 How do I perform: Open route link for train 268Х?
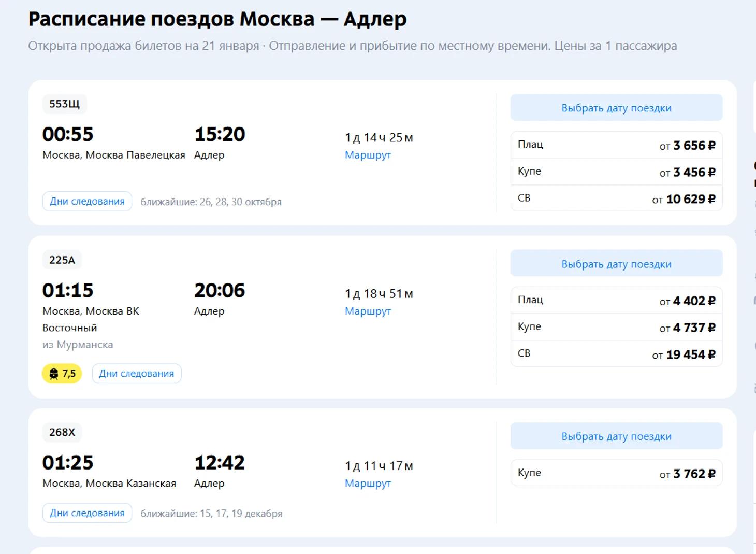[x=368, y=484]
